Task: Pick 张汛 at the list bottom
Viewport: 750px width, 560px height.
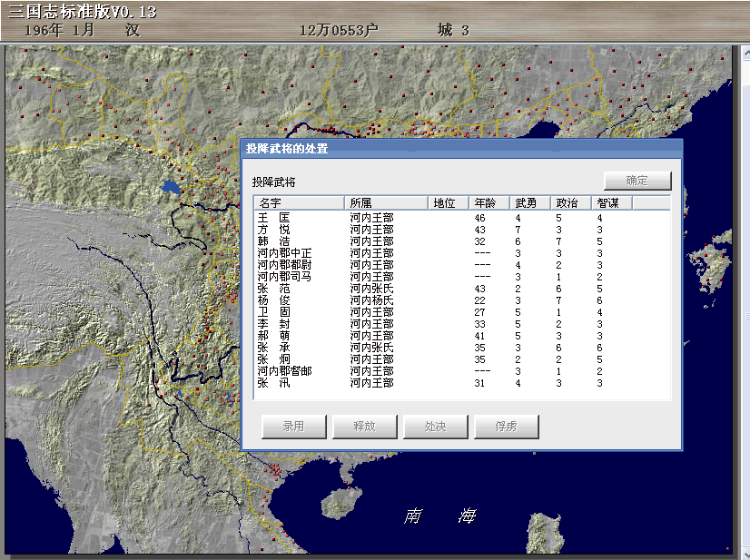Action: (273, 383)
